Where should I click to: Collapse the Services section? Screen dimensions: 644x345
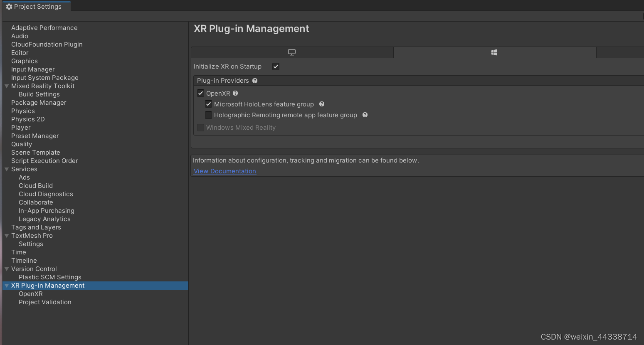[x=7, y=169]
